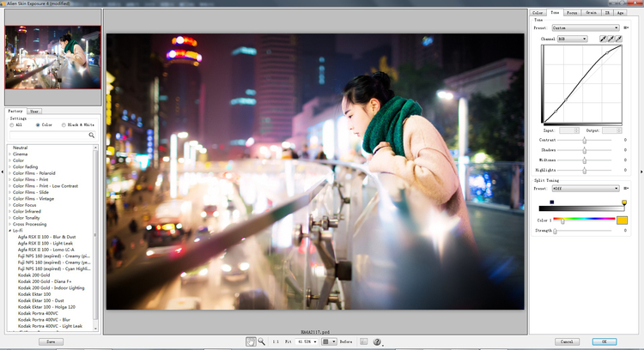644x350 pixels.
Task: Select Kodak 200 Gold - Indoor Lighting preset
Action: [x=51, y=288]
